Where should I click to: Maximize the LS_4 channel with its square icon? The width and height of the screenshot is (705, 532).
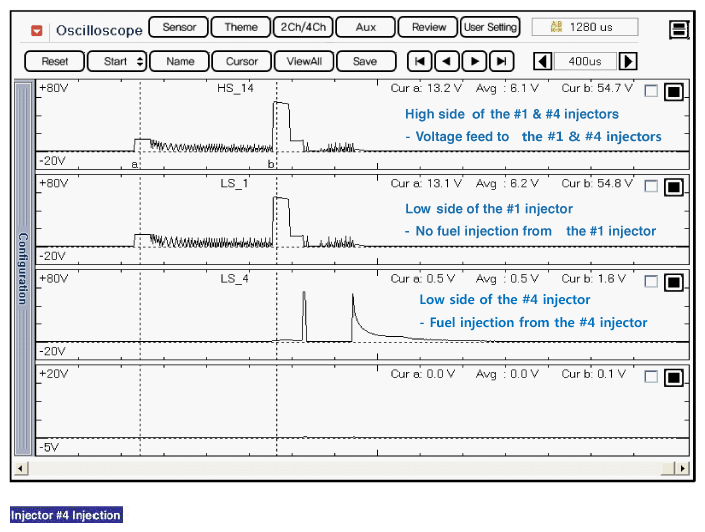click(673, 281)
